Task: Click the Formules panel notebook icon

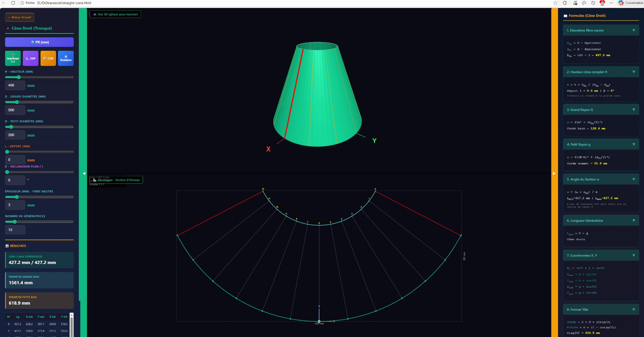Action: tap(565, 15)
